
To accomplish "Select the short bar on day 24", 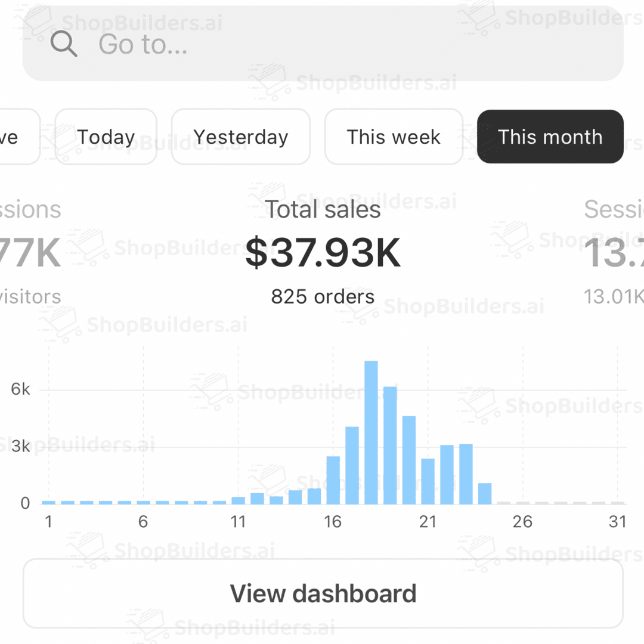I will tap(485, 493).
